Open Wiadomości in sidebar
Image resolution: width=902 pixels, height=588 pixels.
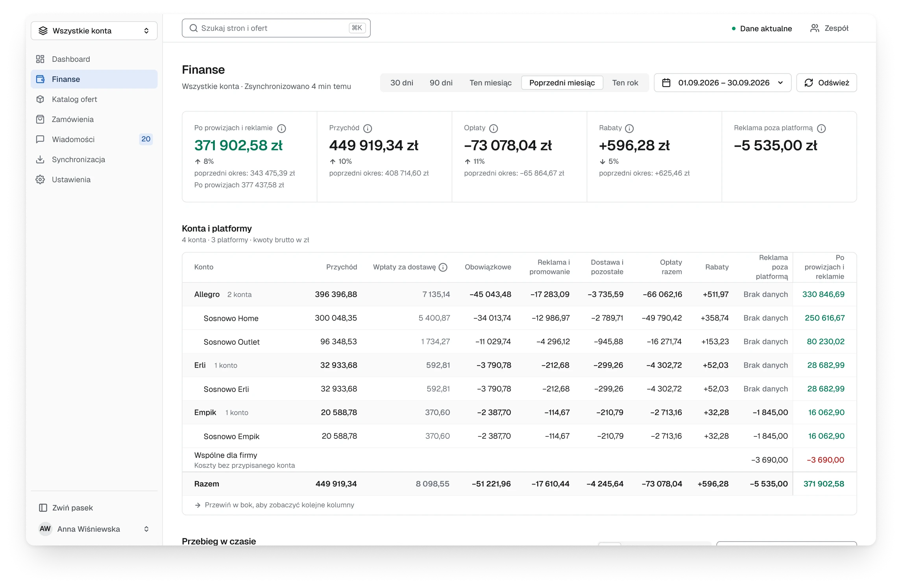[94, 139]
